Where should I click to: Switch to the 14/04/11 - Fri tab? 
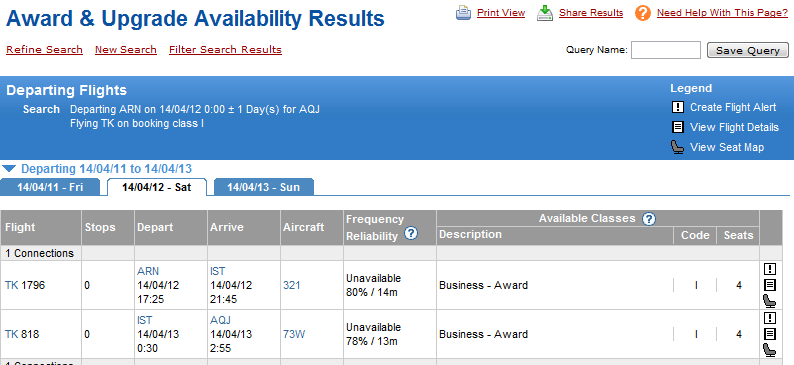coord(50,187)
